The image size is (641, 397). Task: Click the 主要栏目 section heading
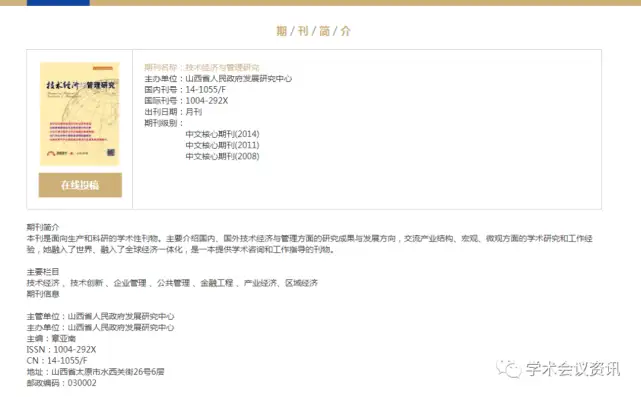click(43, 272)
